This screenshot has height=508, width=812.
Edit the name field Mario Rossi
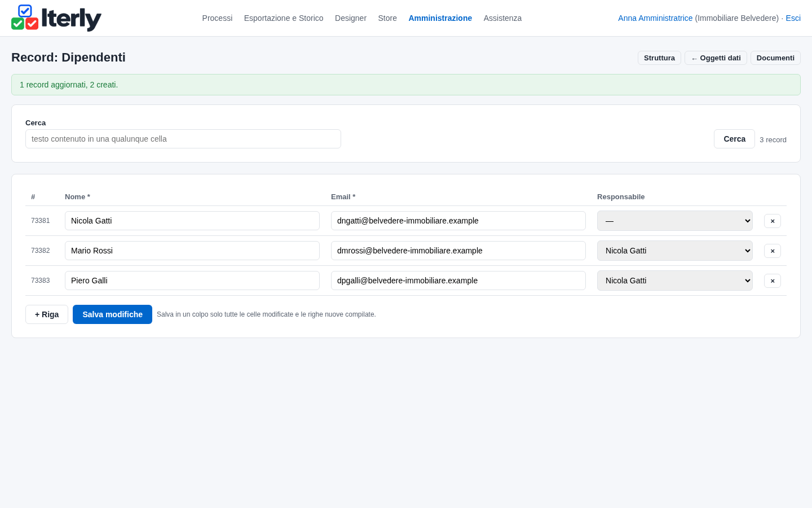pyautogui.click(x=192, y=251)
